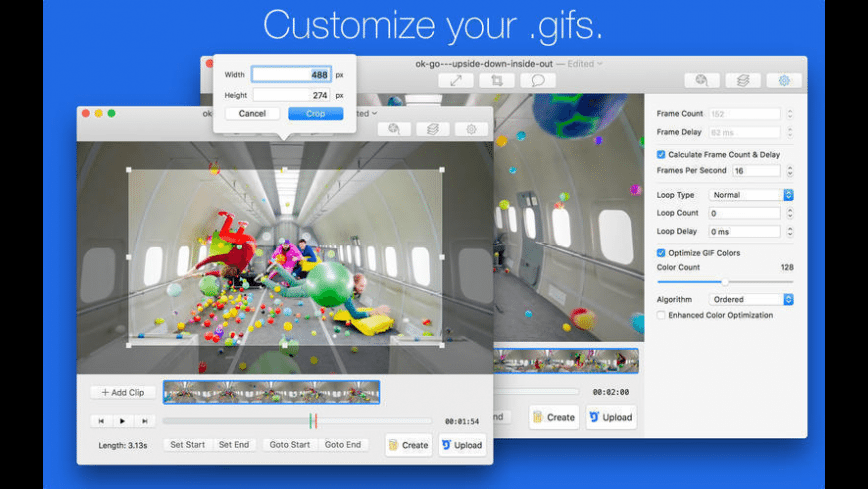Open the layers stack icon in back window toolbar
Screen dimensions: 868x489
[x=743, y=80]
